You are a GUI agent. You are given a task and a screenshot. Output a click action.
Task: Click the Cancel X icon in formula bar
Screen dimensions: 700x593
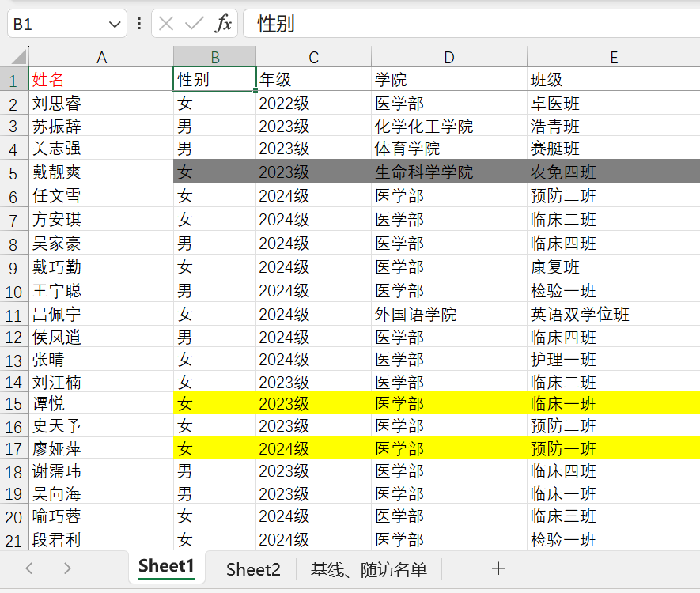(x=166, y=24)
